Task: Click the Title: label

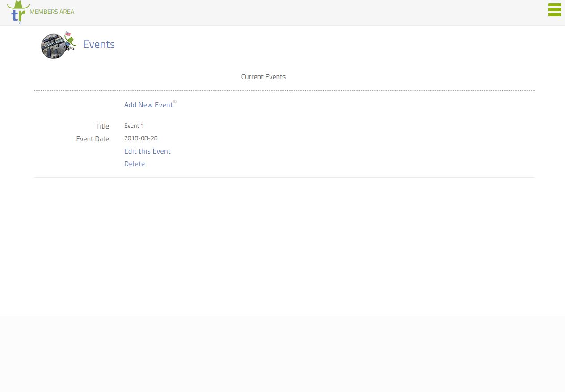Action: tap(103, 126)
